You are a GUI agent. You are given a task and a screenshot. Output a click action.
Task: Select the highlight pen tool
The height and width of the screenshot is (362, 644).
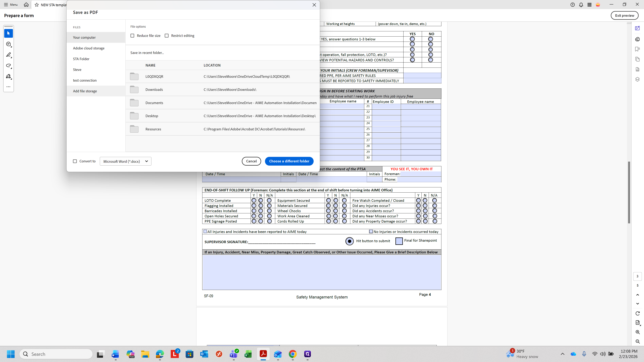coord(9,55)
